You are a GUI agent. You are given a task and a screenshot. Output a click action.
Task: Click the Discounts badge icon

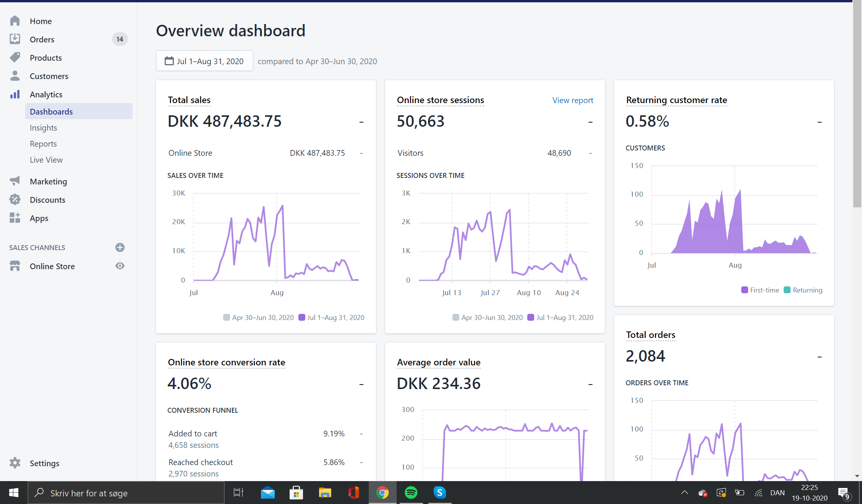[15, 199]
